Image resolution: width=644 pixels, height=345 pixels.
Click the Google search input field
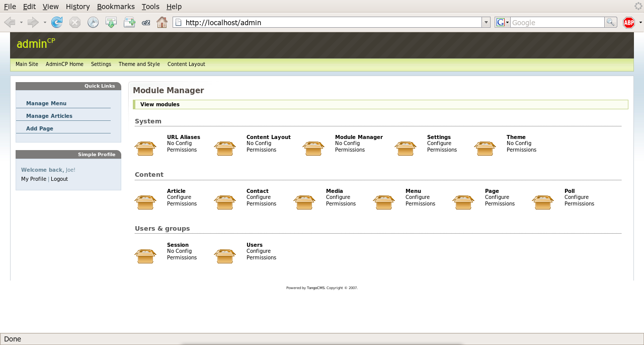coord(557,22)
